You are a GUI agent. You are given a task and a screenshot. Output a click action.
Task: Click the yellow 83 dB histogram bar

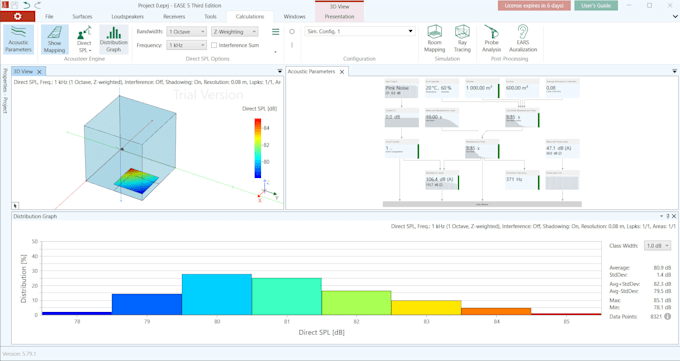(x=426, y=308)
